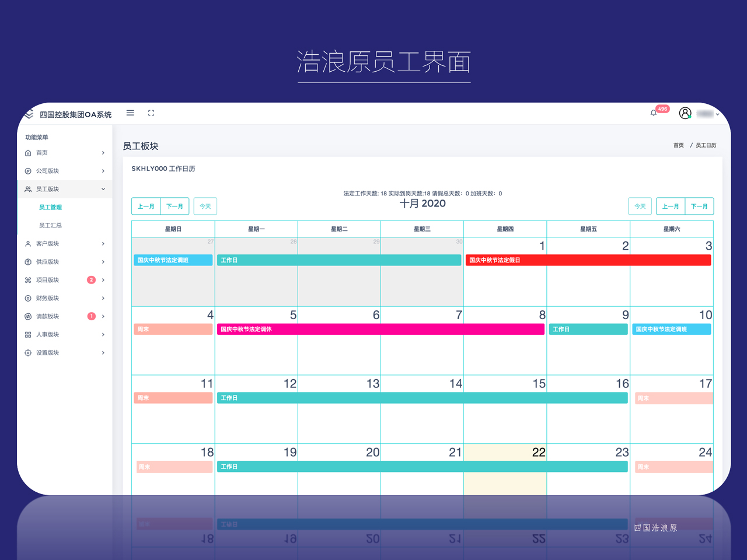747x560 pixels.
Task: Select 员工管理 submenu item
Action: coord(50,207)
